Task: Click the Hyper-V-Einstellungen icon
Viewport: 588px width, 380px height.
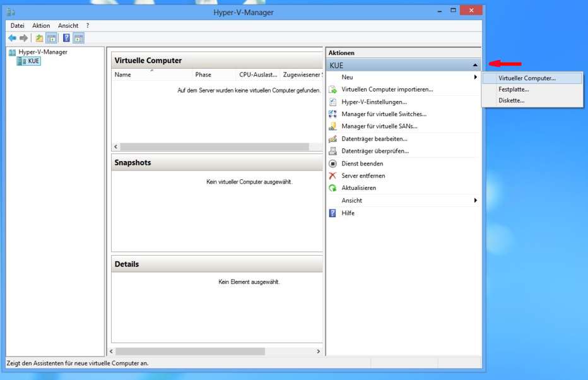Action: 332,102
